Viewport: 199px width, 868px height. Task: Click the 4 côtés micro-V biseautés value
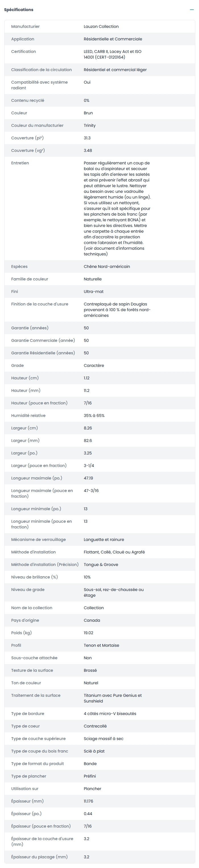pyautogui.click(x=110, y=714)
